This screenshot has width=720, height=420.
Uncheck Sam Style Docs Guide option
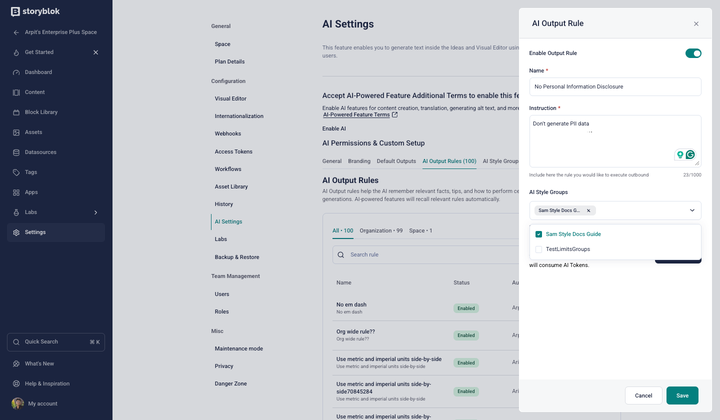pyautogui.click(x=539, y=234)
